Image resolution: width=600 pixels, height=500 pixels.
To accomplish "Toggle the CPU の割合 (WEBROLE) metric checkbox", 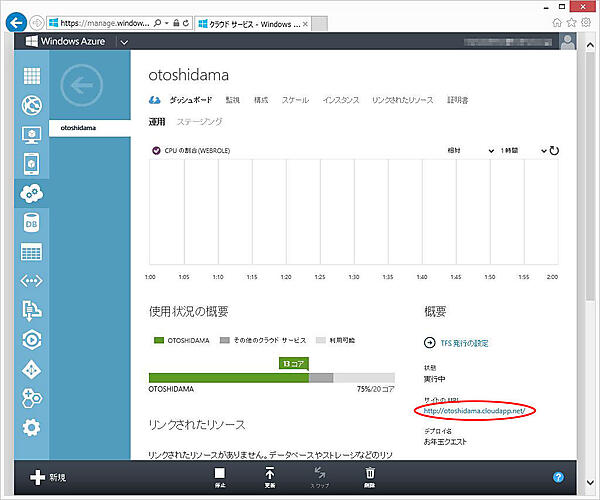I will pyautogui.click(x=155, y=151).
